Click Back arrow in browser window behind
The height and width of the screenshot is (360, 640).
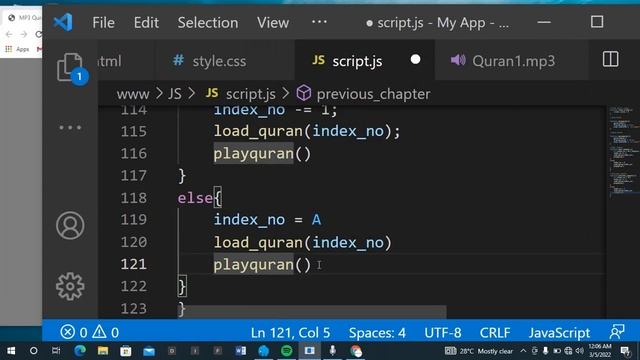point(9,35)
